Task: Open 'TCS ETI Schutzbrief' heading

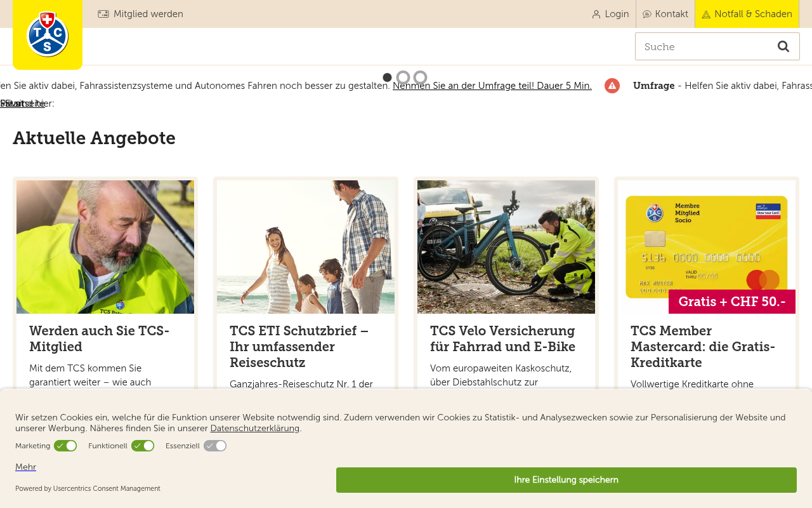Action: coord(299,347)
